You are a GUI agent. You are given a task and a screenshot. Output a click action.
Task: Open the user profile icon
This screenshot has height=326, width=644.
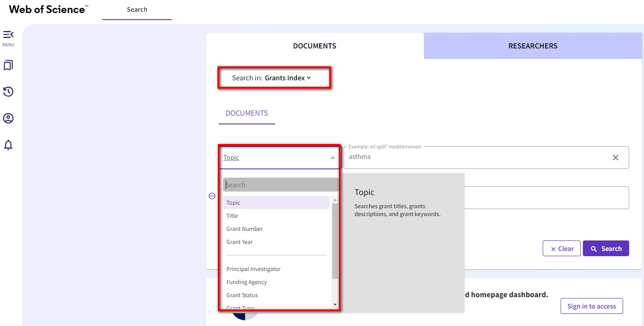8,118
